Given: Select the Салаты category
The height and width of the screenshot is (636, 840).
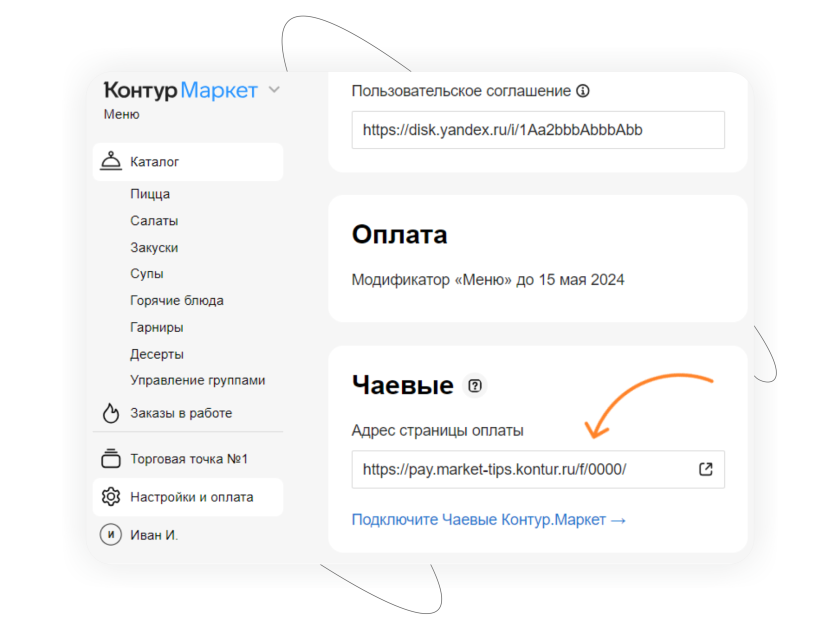Looking at the screenshot, I should (154, 220).
